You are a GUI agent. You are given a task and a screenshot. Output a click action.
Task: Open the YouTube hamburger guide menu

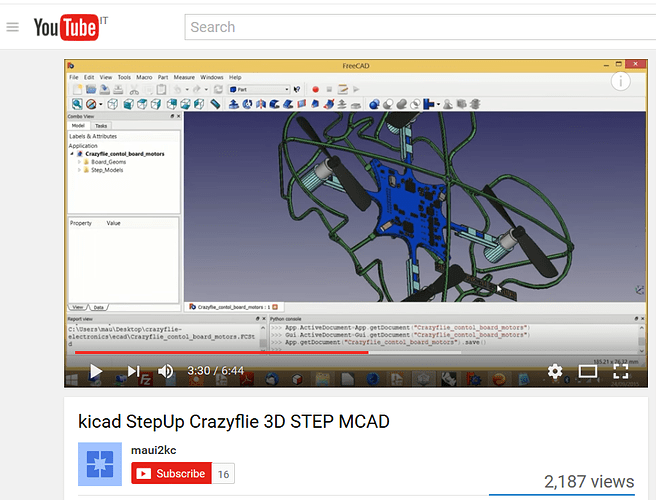tap(13, 27)
